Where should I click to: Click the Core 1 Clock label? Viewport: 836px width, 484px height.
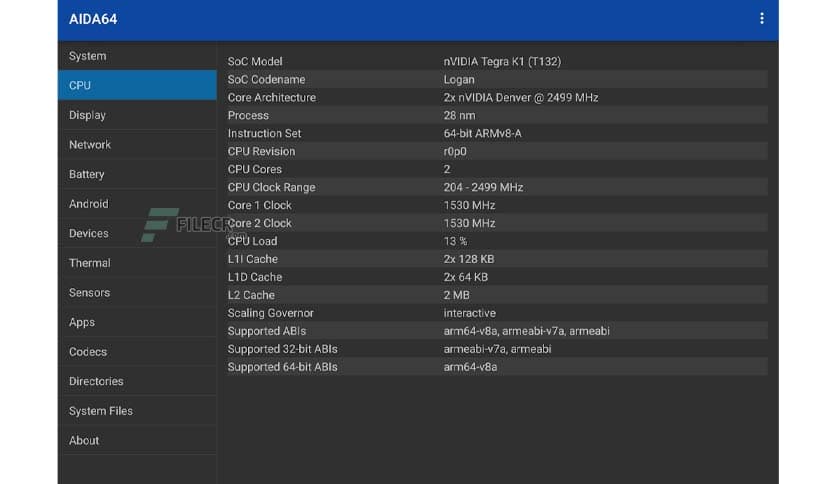260,205
